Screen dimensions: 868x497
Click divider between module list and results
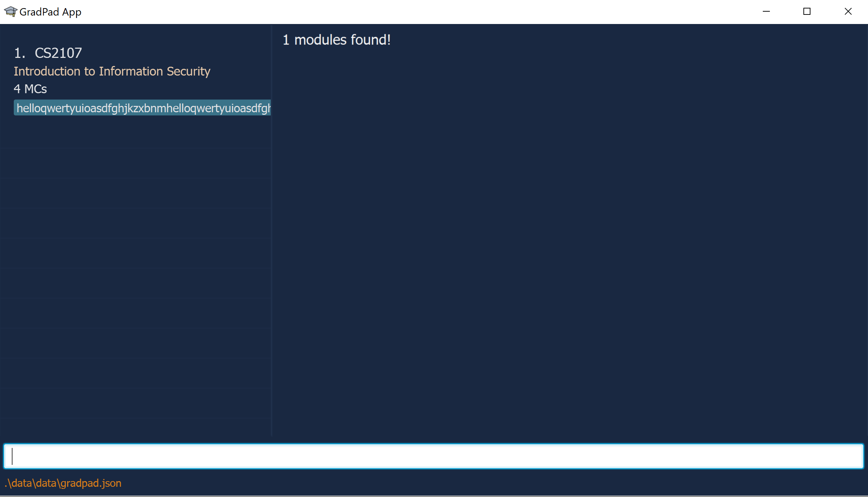(x=271, y=229)
